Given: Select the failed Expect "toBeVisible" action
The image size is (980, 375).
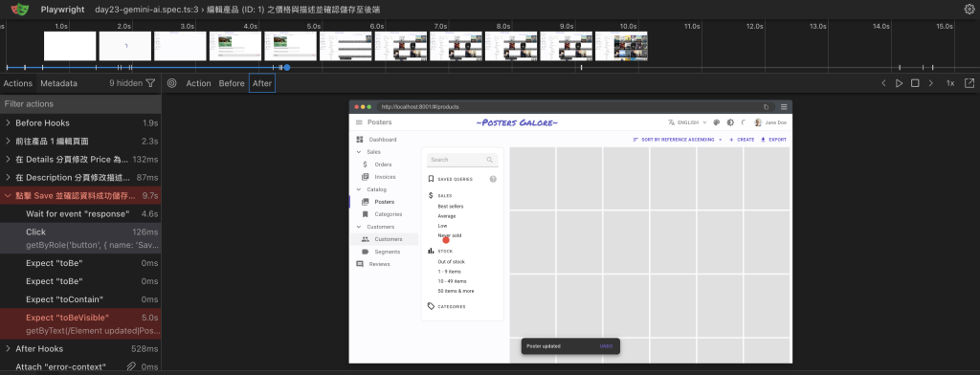Looking at the screenshot, I should click(x=80, y=323).
